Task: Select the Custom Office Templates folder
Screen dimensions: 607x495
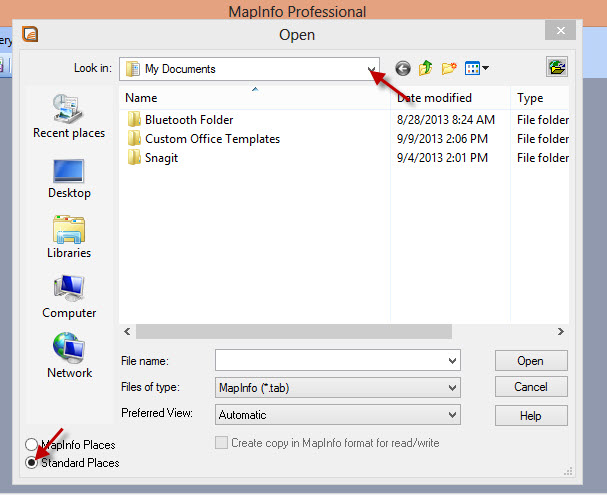Action: click(212, 139)
